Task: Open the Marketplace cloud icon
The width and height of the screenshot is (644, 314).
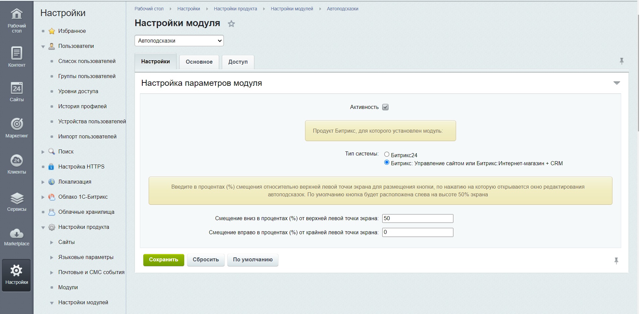Action: point(16,236)
